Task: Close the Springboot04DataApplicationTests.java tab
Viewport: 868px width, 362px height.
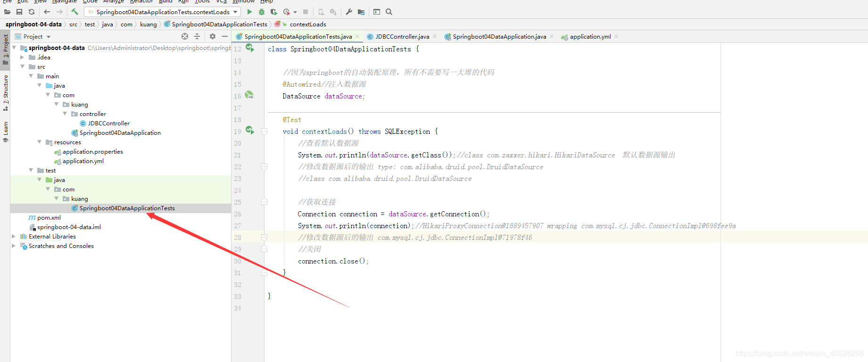Action: [357, 36]
